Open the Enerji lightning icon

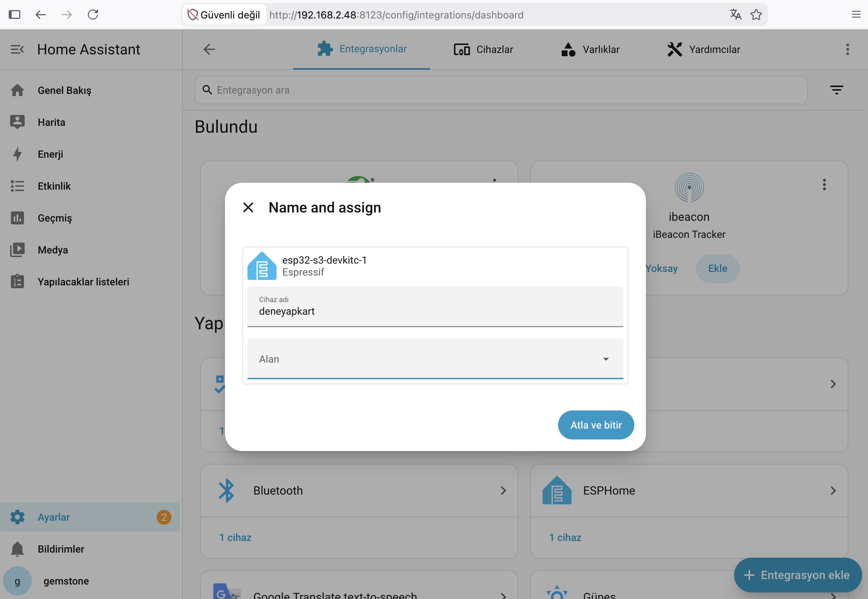pyautogui.click(x=17, y=154)
